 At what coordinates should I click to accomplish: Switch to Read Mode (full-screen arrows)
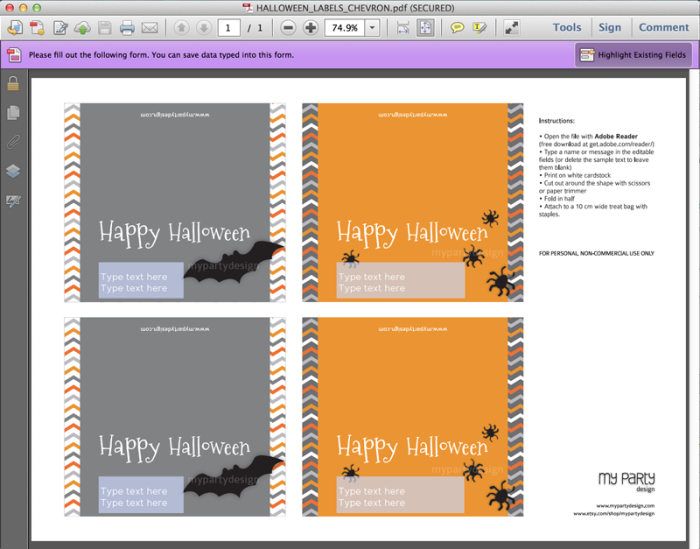click(511, 27)
